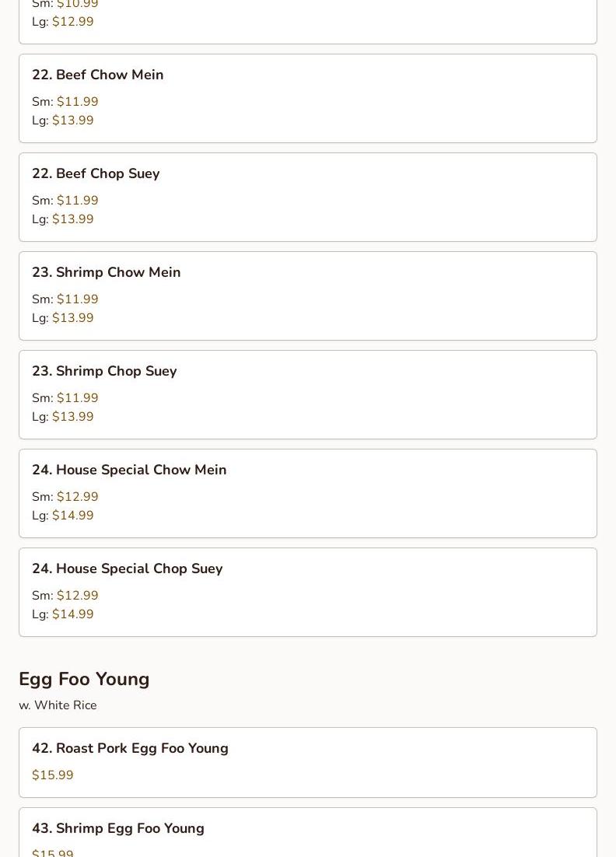Choose the Shrimp Chop Suey item
Image resolution: width=616 pixels, height=857 pixels.
click(104, 371)
